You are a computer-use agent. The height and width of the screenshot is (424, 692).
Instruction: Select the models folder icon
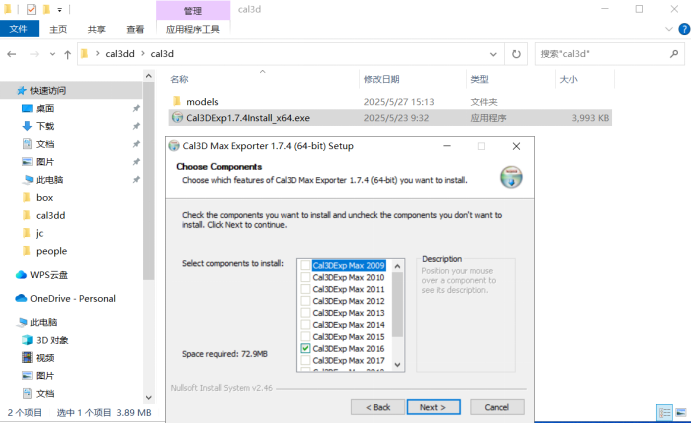coord(177,101)
